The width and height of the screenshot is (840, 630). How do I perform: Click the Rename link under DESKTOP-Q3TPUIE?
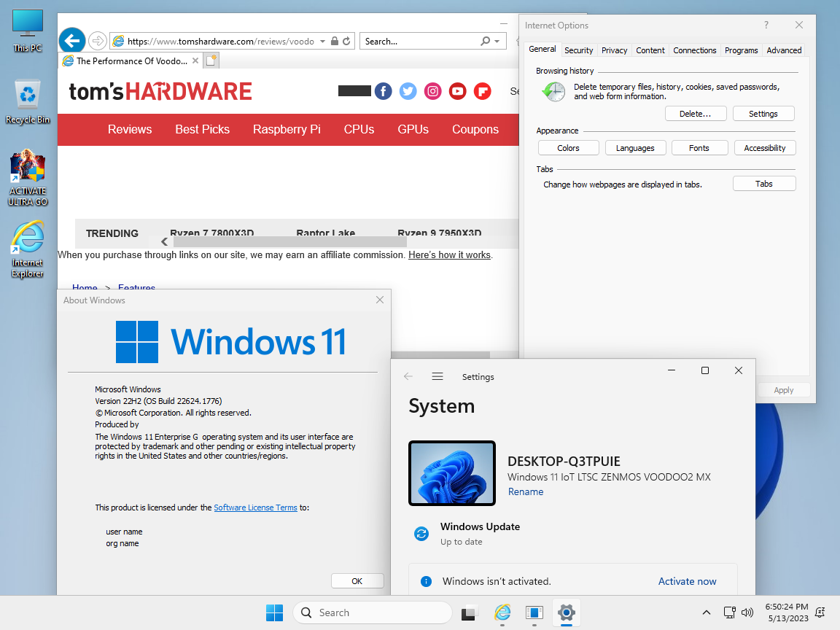(526, 491)
